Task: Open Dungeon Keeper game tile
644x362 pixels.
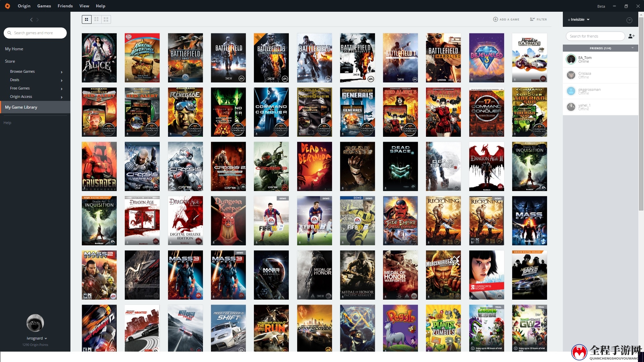Action: (x=228, y=221)
